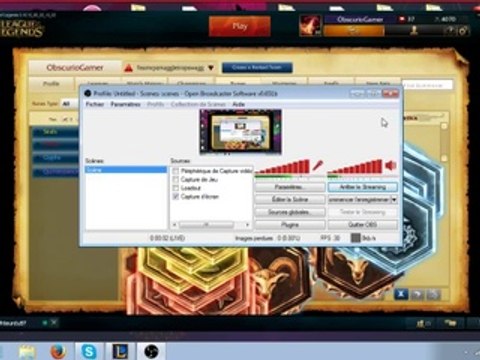The height and width of the screenshot is (360, 480).
Task: Click the blue X button on rune page
Action: pos(401,294)
